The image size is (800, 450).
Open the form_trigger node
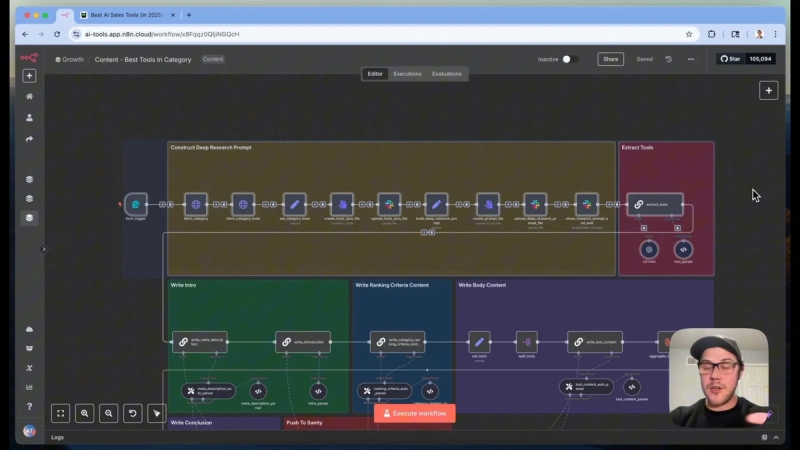point(136,204)
